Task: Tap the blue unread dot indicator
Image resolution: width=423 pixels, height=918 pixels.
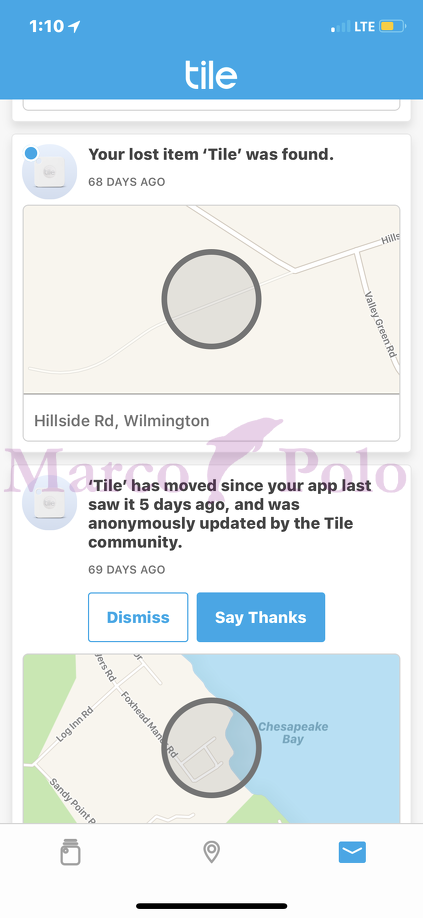Action: 31,153
